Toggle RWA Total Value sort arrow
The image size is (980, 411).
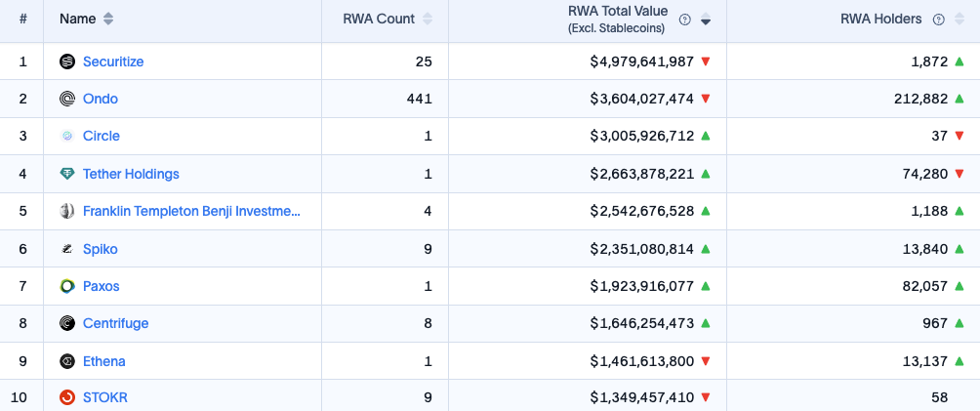(x=706, y=20)
